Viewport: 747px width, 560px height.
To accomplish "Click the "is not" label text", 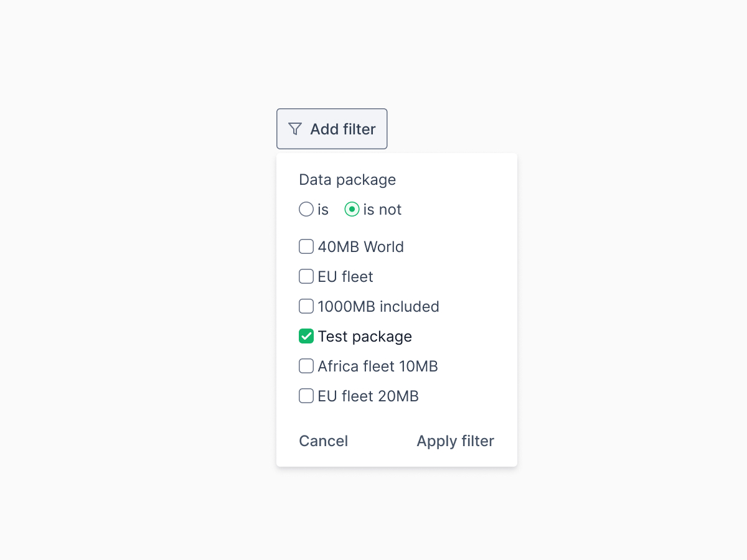I will click(x=383, y=210).
